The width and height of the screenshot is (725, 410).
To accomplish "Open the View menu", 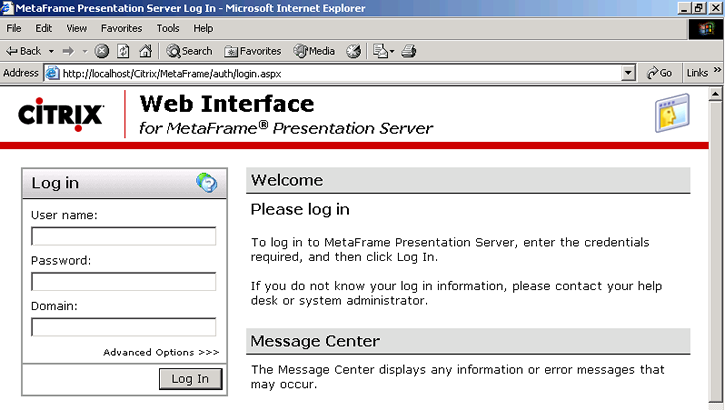I will click(x=76, y=29).
